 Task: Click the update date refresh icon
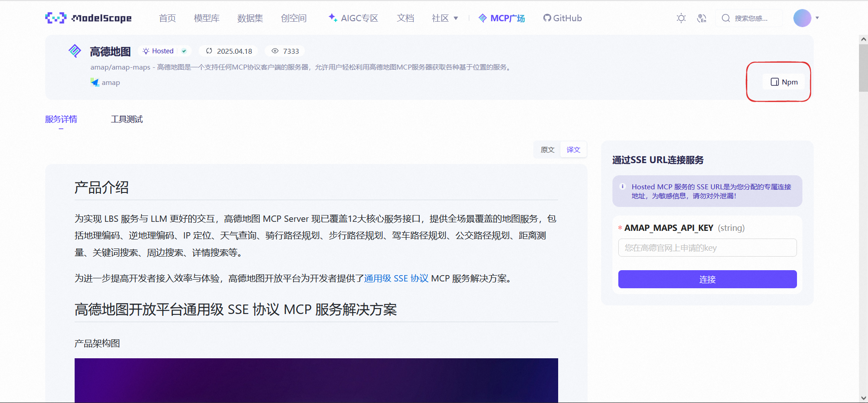(x=209, y=51)
